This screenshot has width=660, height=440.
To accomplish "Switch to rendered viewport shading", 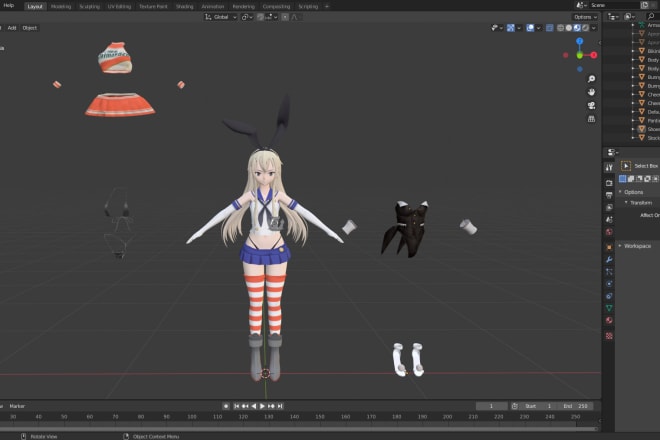I will pyautogui.click(x=585, y=28).
